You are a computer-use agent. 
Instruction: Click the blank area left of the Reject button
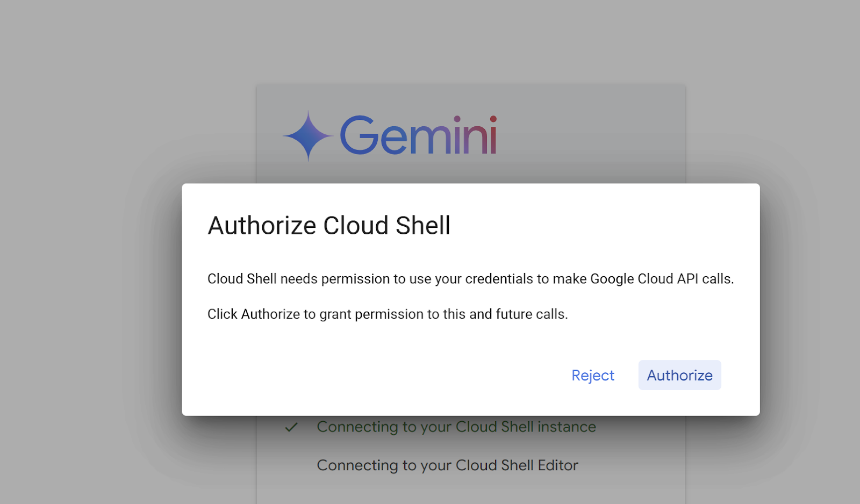pyautogui.click(x=376, y=375)
